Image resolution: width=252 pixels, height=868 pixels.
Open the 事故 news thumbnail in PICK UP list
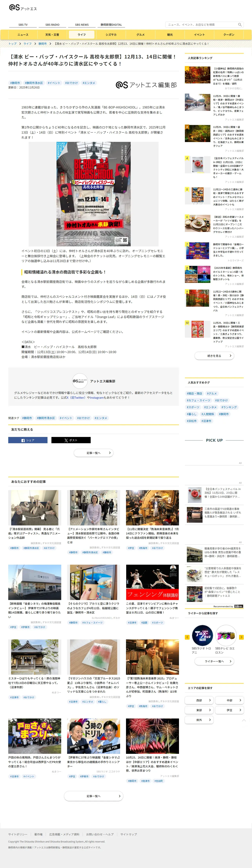click(194, 515)
